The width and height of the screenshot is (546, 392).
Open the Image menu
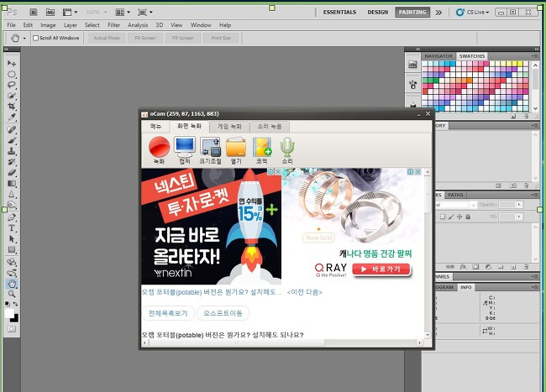pos(48,25)
